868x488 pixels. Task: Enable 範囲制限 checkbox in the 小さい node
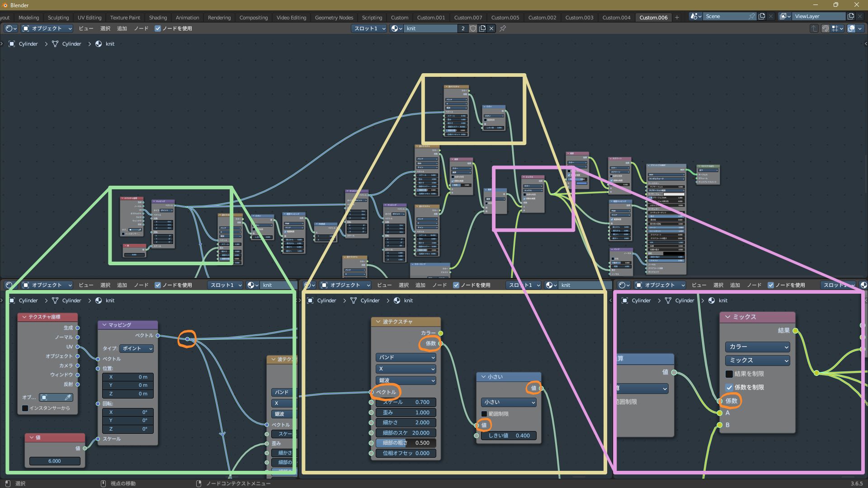pyautogui.click(x=484, y=414)
